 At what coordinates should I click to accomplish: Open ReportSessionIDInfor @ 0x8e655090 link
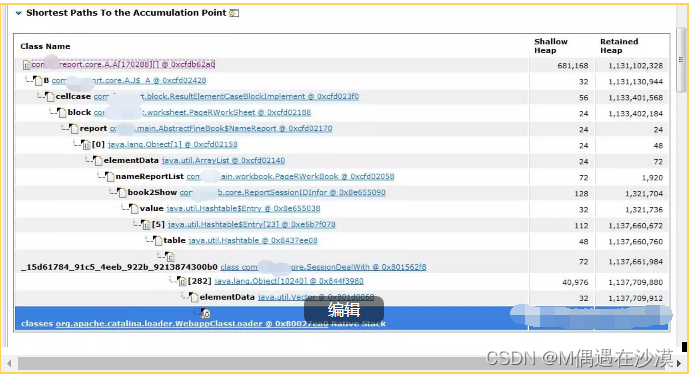click(x=283, y=192)
